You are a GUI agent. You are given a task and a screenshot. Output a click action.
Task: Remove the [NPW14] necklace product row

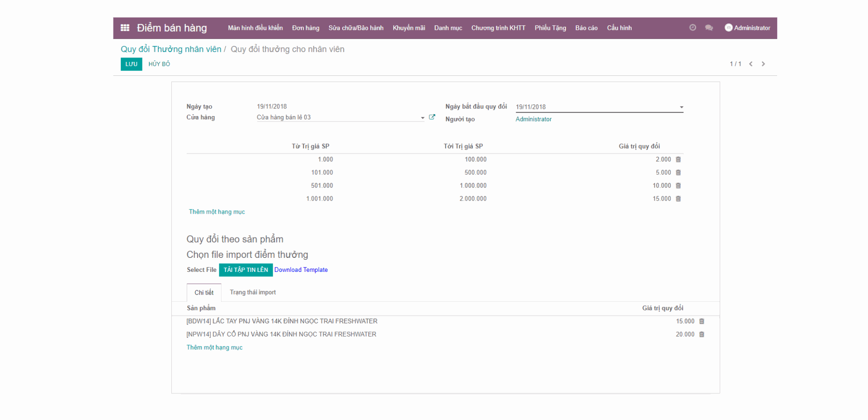(702, 334)
